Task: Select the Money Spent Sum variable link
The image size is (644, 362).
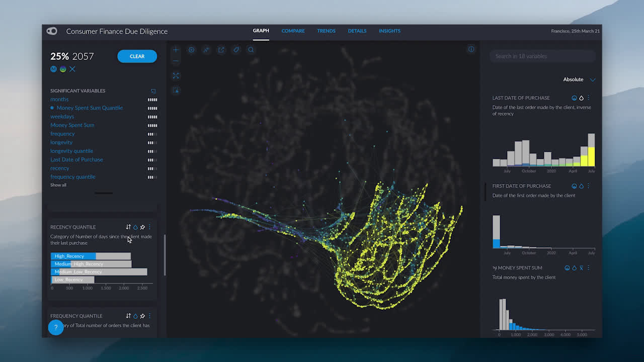Action: click(x=72, y=125)
